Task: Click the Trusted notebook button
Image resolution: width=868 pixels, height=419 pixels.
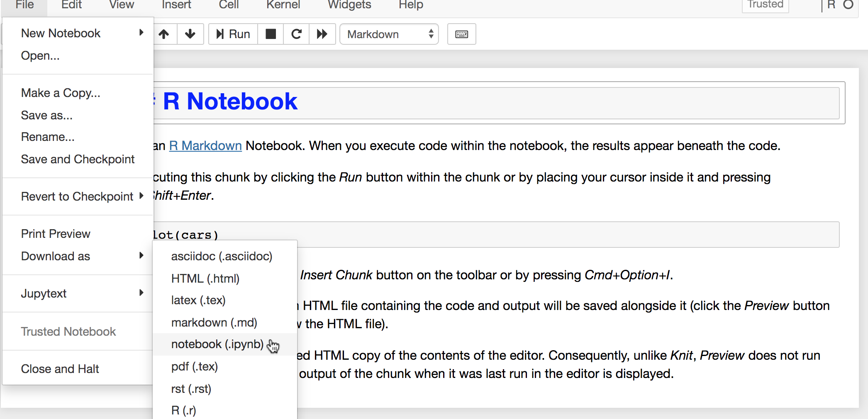Action: coord(765,5)
